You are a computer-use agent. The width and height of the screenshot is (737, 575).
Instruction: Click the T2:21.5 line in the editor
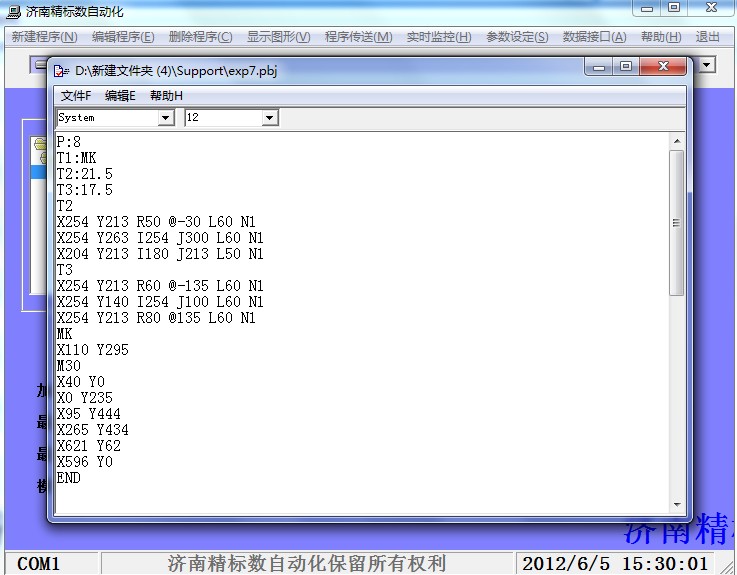click(85, 174)
